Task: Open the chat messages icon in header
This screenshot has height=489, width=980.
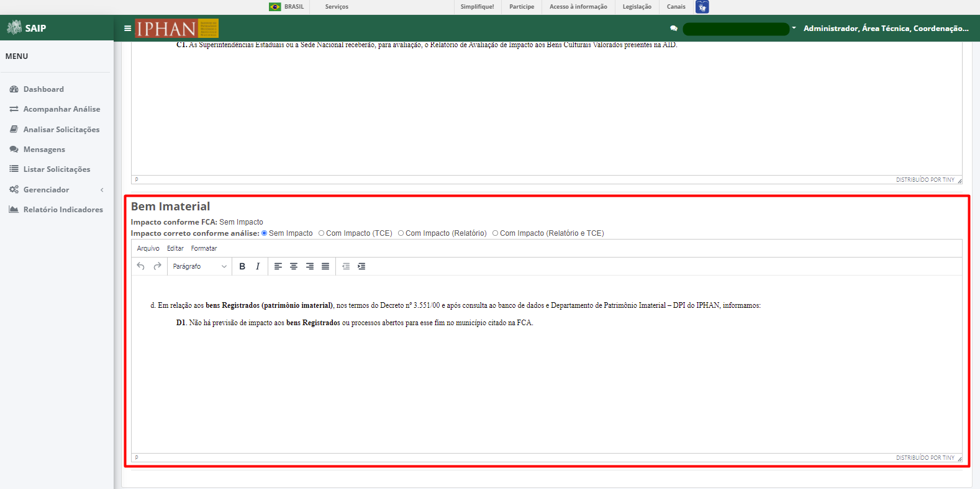Action: pyautogui.click(x=674, y=29)
